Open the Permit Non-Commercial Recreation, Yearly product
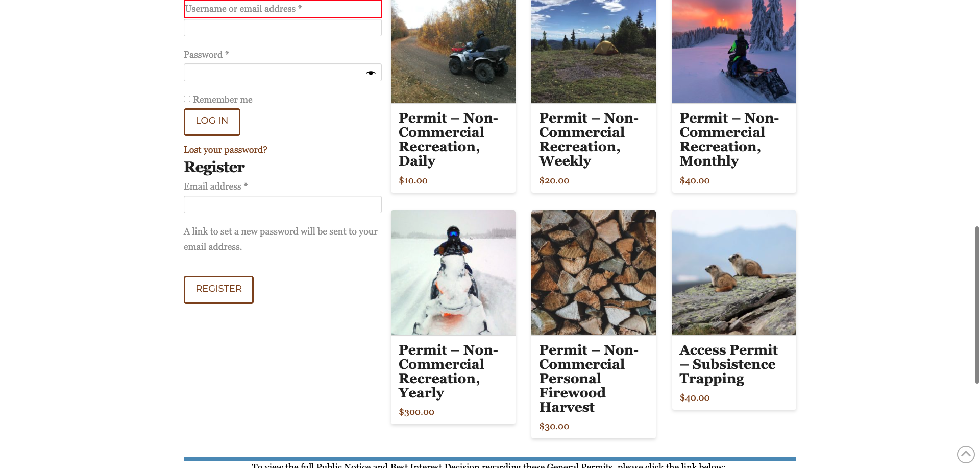 pos(448,371)
